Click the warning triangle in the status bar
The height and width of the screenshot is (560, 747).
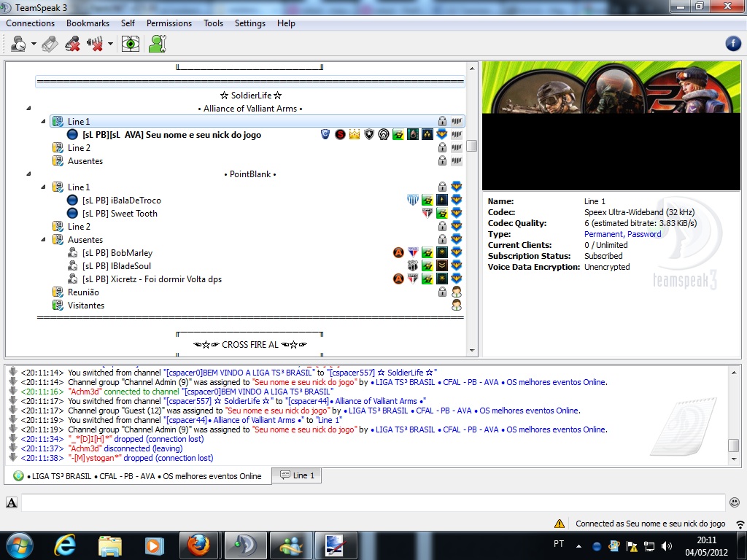(x=560, y=524)
